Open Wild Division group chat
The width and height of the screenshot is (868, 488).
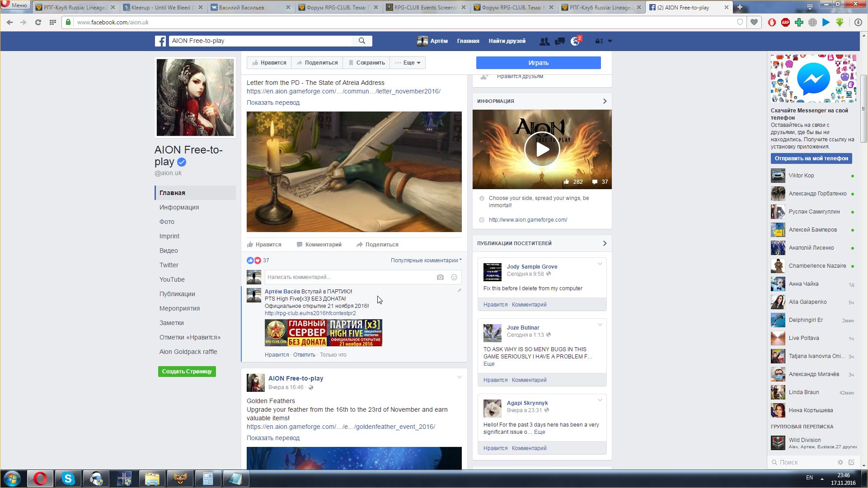point(813,443)
